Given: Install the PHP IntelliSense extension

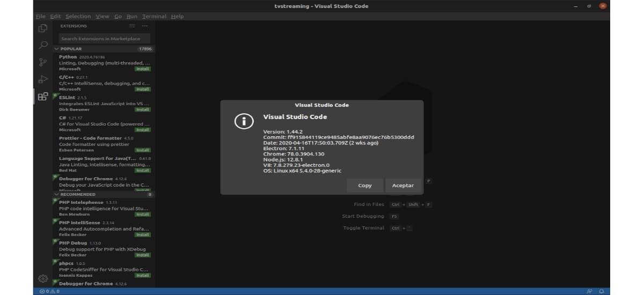Looking at the screenshot, I should point(143,234).
